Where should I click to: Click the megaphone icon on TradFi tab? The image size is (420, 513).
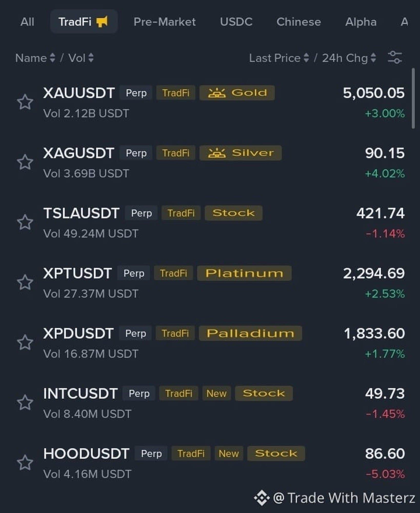click(x=102, y=22)
